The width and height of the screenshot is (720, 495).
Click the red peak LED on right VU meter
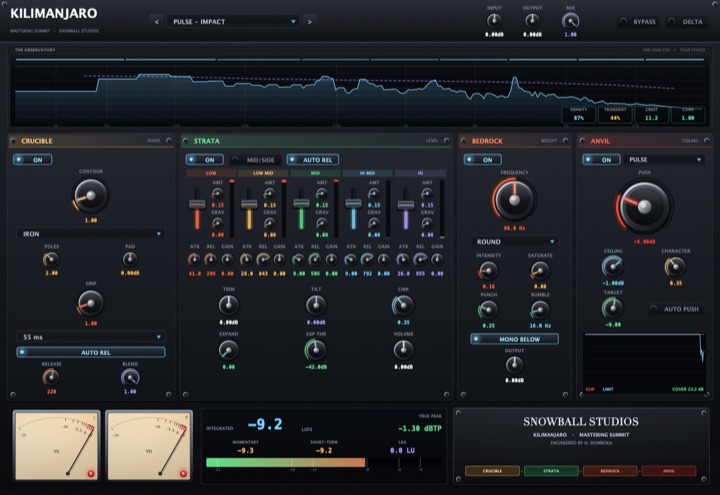[x=183, y=473]
